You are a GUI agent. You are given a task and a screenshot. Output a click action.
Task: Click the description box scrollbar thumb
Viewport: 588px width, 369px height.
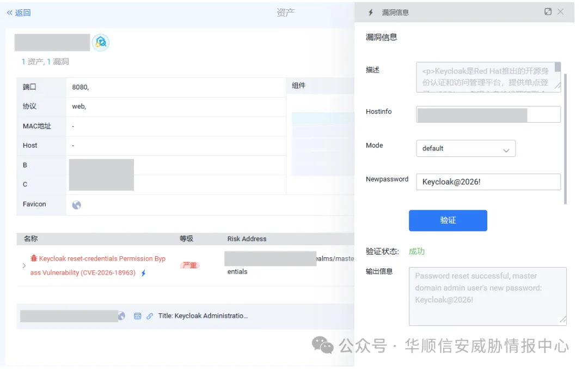tap(558, 67)
